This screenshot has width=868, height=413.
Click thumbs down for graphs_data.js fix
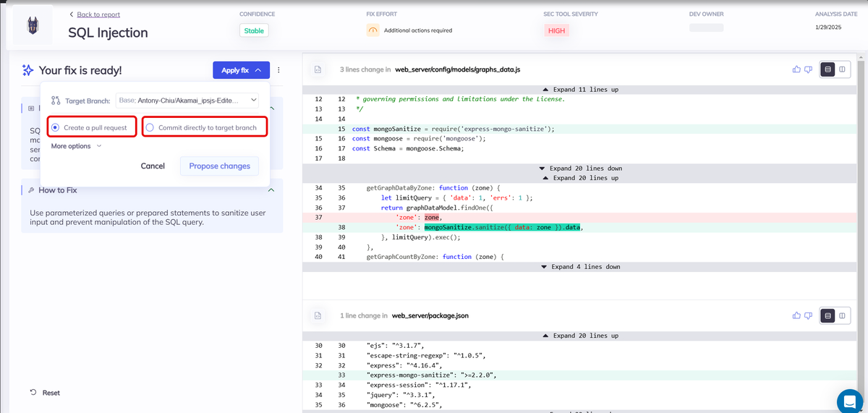808,69
